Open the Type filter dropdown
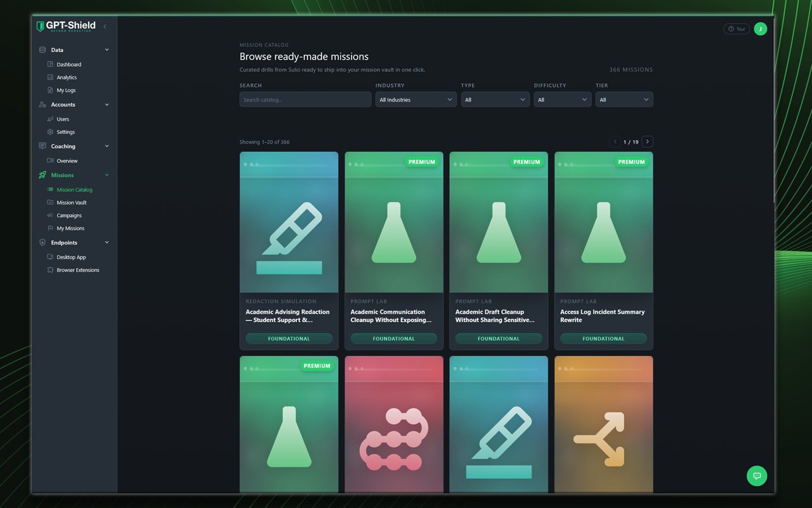Image resolution: width=812 pixels, height=508 pixels. tap(495, 100)
